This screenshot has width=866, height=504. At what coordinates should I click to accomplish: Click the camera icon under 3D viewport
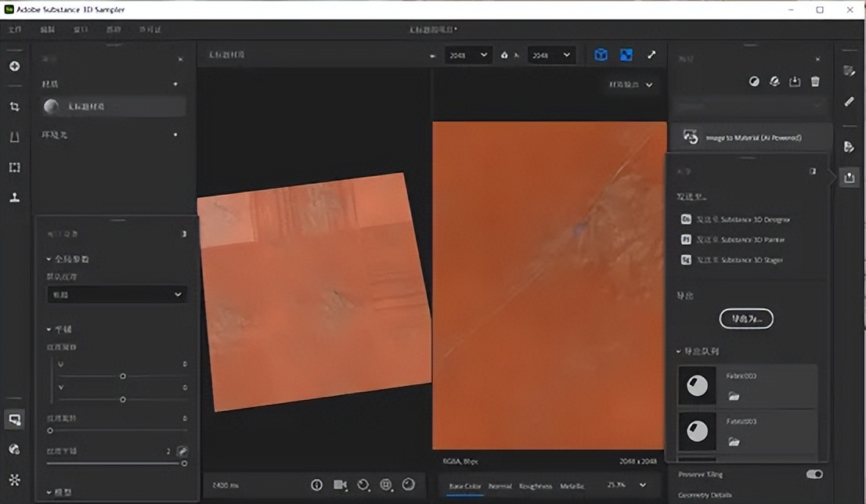[x=340, y=485]
